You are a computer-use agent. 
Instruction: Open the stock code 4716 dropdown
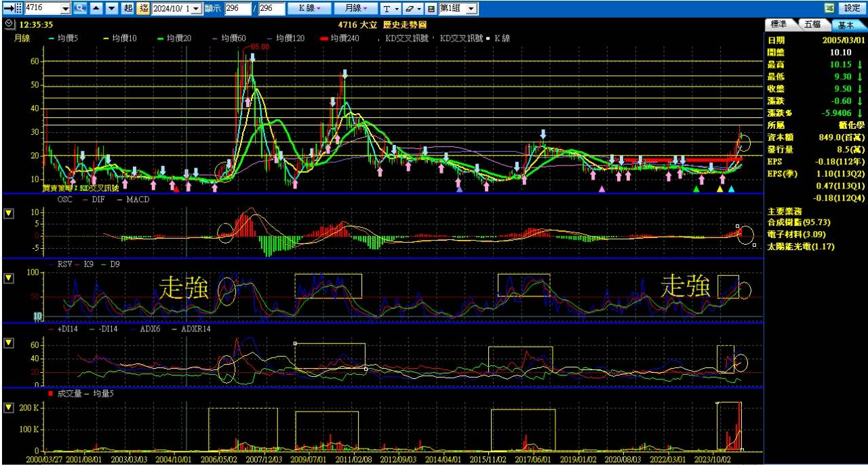pyautogui.click(x=65, y=8)
